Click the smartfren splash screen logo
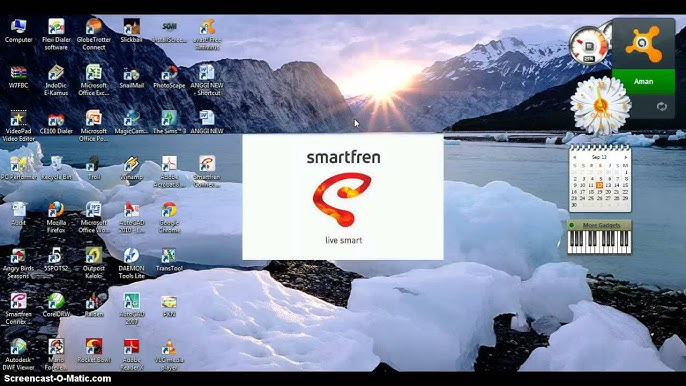Screen dimensions: 686x386 point(343,200)
